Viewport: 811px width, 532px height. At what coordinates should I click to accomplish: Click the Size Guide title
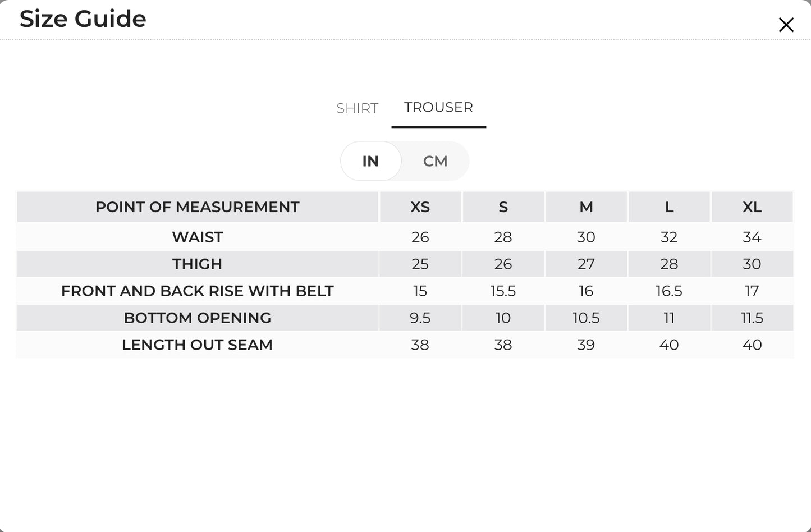click(x=83, y=19)
